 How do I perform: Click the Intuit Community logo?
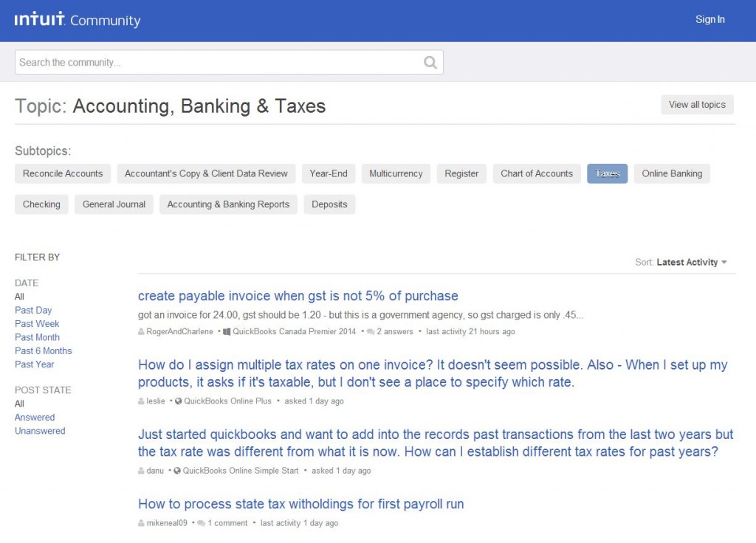[x=77, y=20]
